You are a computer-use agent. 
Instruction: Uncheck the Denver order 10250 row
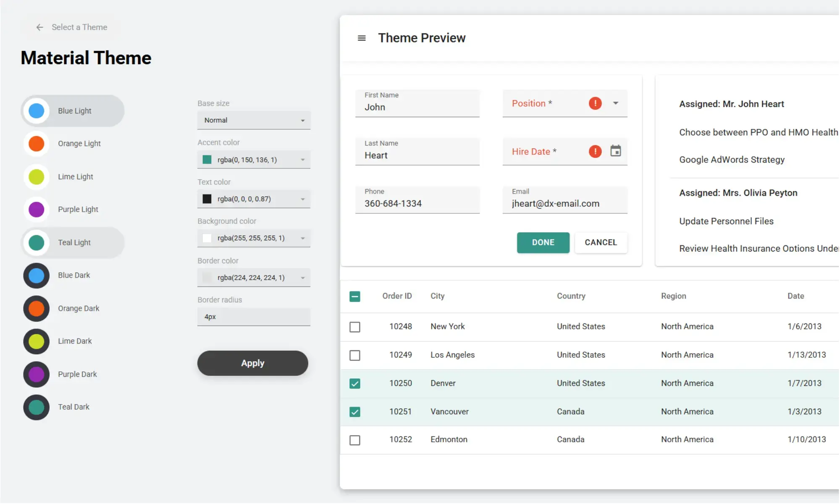[355, 383]
